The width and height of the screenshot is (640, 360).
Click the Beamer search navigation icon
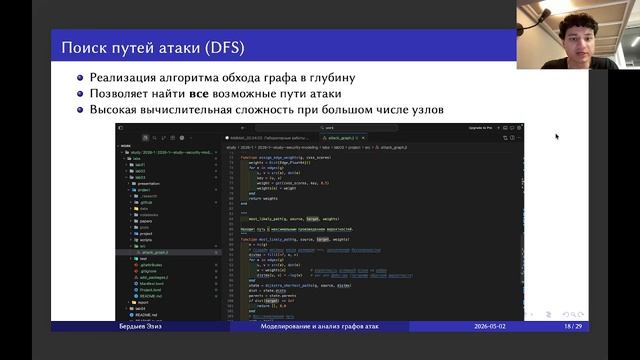click(x=573, y=314)
